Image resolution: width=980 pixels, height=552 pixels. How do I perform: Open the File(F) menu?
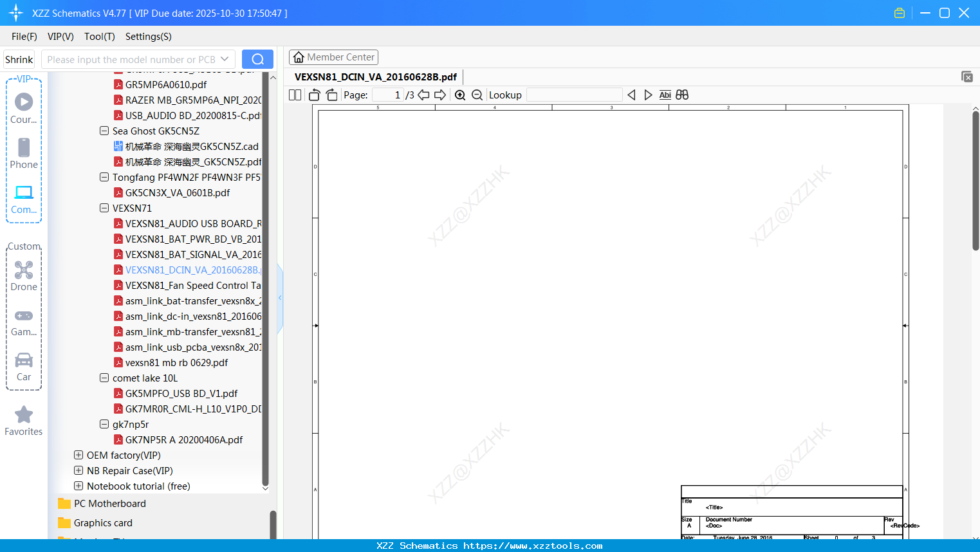pyautogui.click(x=24, y=37)
